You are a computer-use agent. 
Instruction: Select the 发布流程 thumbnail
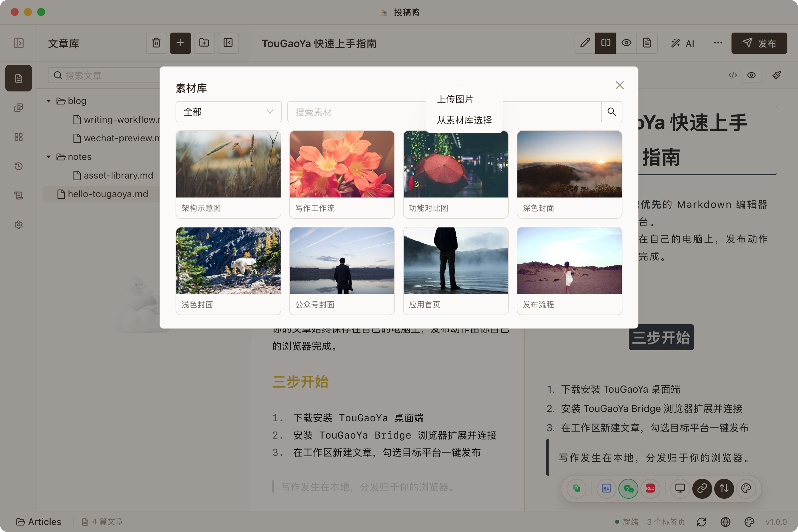pyautogui.click(x=569, y=271)
